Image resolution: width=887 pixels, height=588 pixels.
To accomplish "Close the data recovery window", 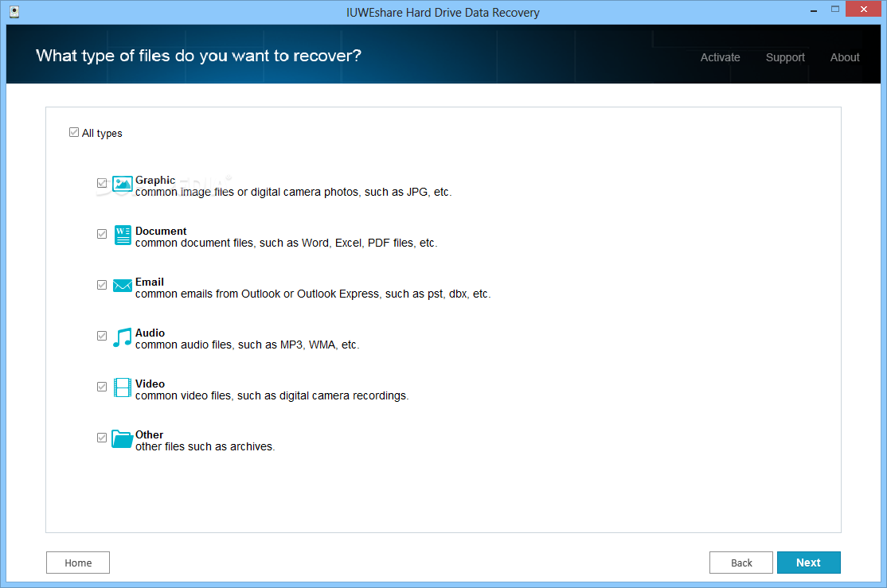I will pyautogui.click(x=863, y=9).
